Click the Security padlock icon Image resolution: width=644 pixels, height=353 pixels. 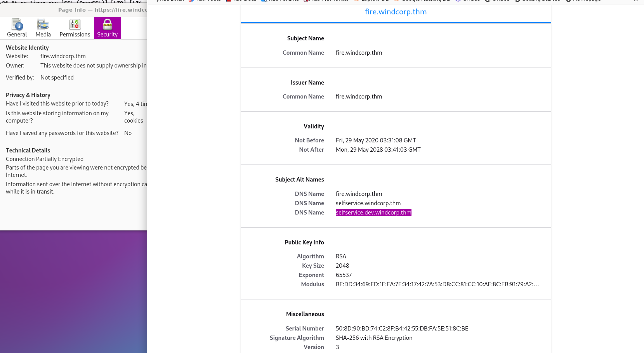click(107, 25)
